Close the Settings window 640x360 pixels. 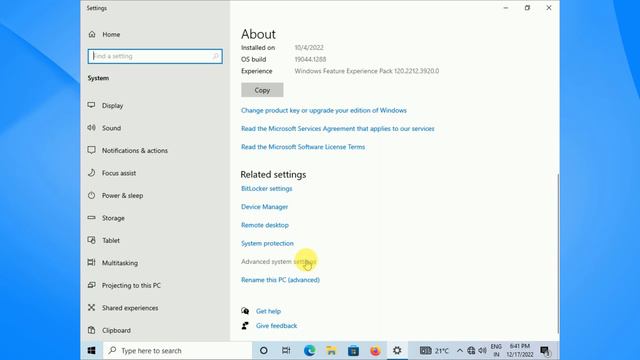coord(549,8)
